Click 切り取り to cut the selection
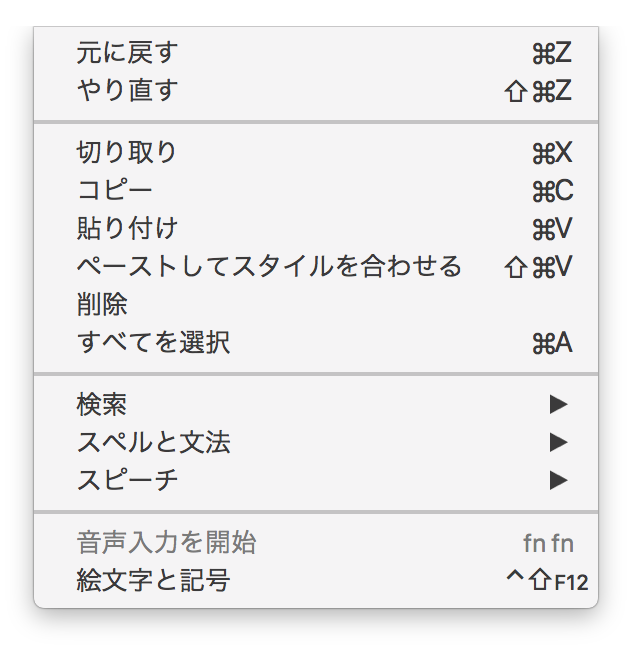This screenshot has width=632, height=650. tap(126, 153)
